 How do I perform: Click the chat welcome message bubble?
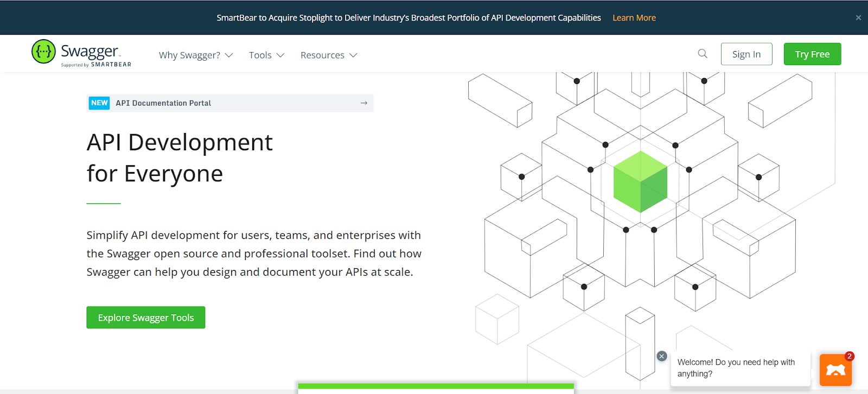point(741,368)
